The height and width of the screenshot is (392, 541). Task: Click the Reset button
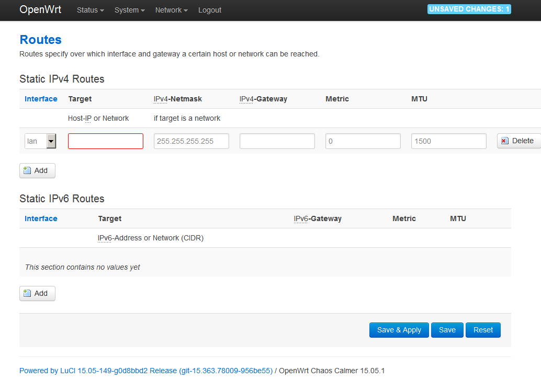point(483,330)
